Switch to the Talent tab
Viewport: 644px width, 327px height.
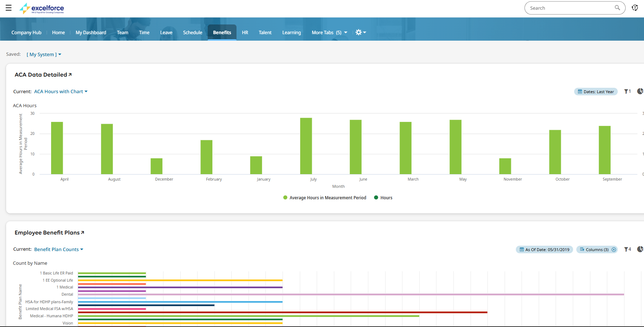pyautogui.click(x=265, y=32)
